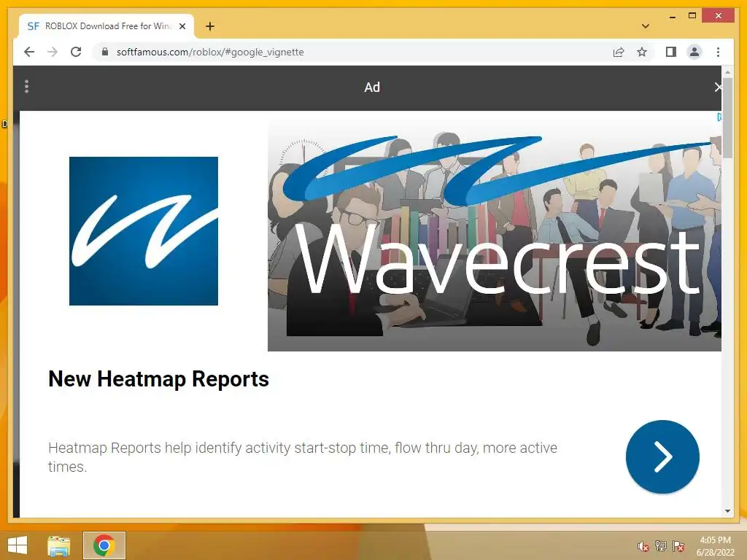The image size is (747, 560).
Task: Share this page icon
Action: point(619,52)
